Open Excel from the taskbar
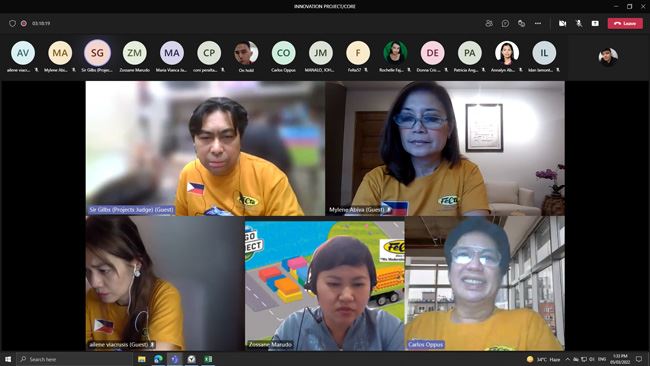 coord(208,359)
